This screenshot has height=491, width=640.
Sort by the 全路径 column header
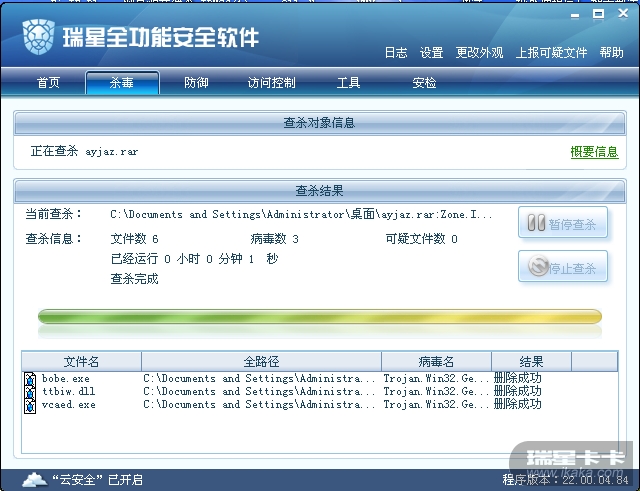click(261, 361)
